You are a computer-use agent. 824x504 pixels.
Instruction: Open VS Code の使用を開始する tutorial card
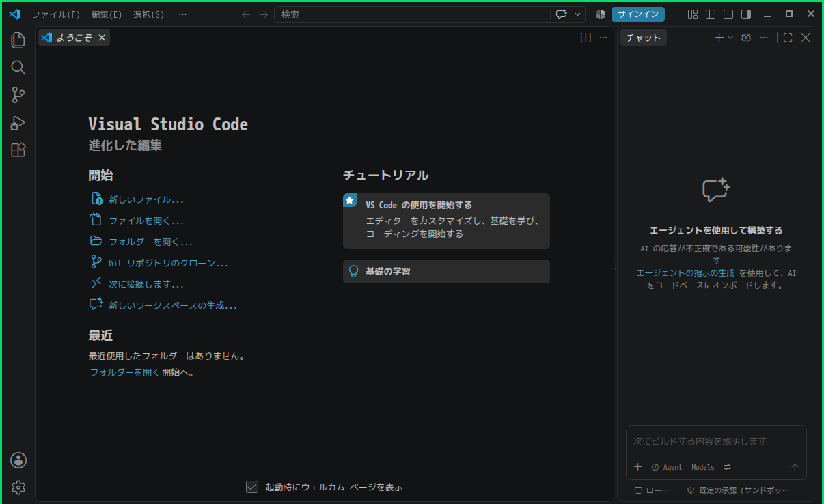pos(446,221)
